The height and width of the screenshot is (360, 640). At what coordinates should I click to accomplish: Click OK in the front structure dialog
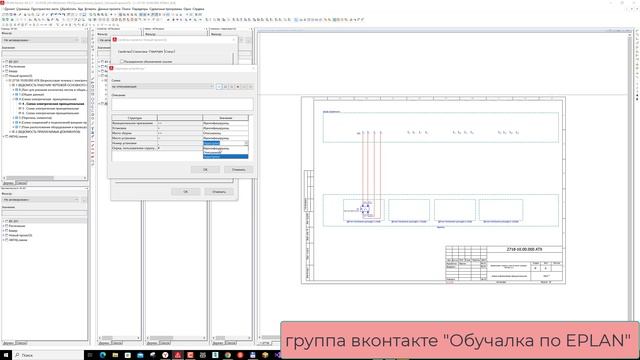coord(205,169)
